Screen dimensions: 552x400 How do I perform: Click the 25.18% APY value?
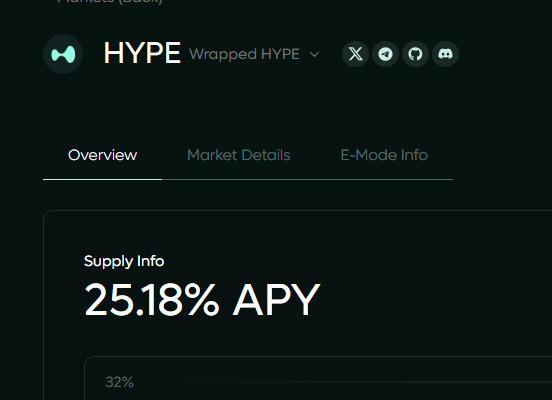(x=202, y=300)
